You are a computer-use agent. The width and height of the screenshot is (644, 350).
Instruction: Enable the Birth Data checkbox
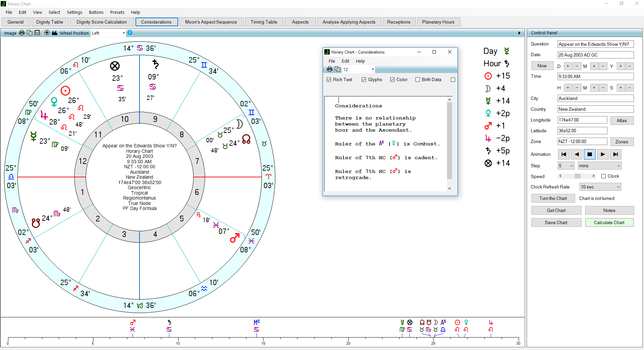coord(418,79)
